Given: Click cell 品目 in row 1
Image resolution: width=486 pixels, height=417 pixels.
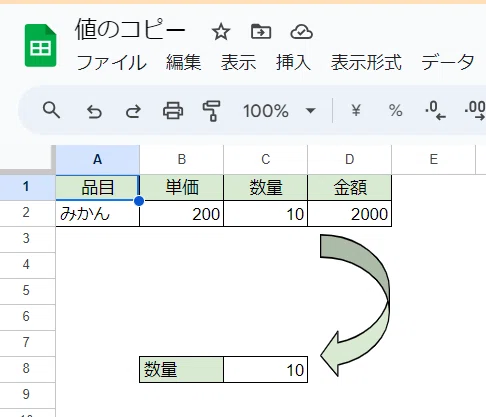Looking at the screenshot, I should (x=97, y=187).
